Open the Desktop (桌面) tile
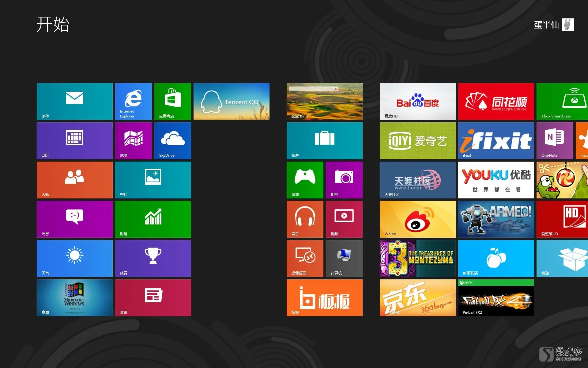Viewport: 588px width, 368px height. (75, 298)
